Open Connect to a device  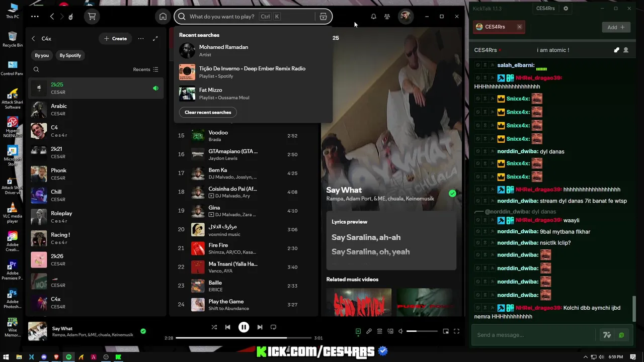pyautogui.click(x=390, y=331)
